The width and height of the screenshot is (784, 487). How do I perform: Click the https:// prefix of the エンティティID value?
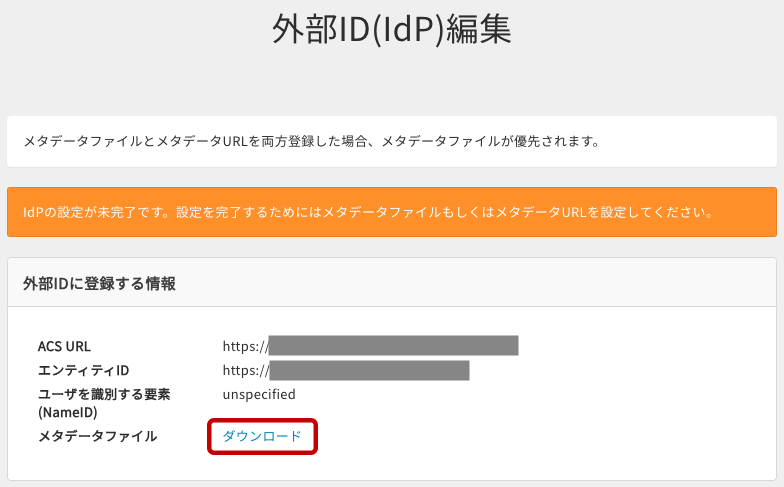pos(245,371)
